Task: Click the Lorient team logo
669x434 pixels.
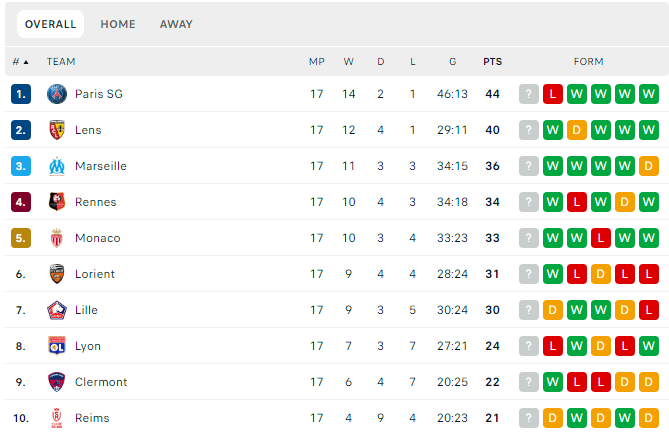Action: (56, 274)
